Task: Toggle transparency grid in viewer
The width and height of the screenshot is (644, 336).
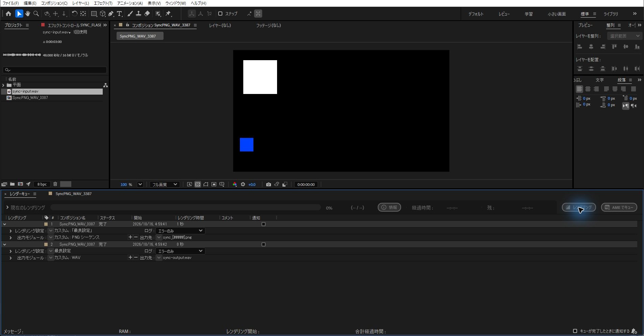Action: click(198, 185)
